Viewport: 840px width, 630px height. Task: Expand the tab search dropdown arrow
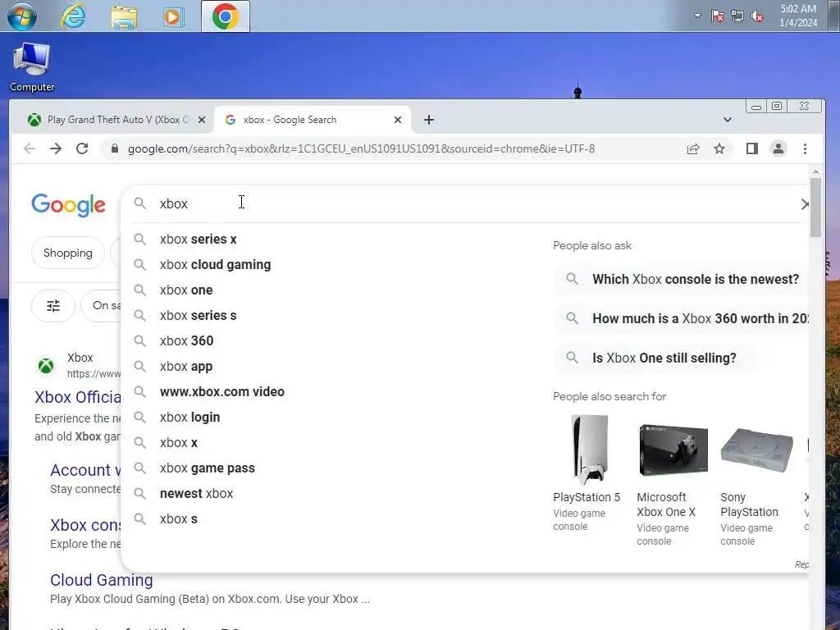coord(727,120)
